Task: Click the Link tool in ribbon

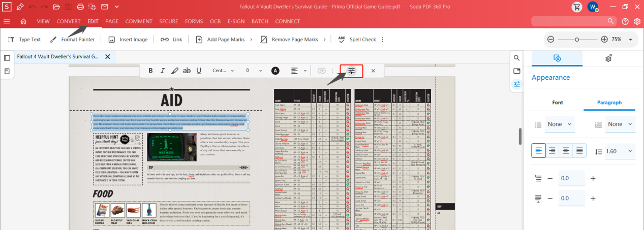Action: [171, 39]
